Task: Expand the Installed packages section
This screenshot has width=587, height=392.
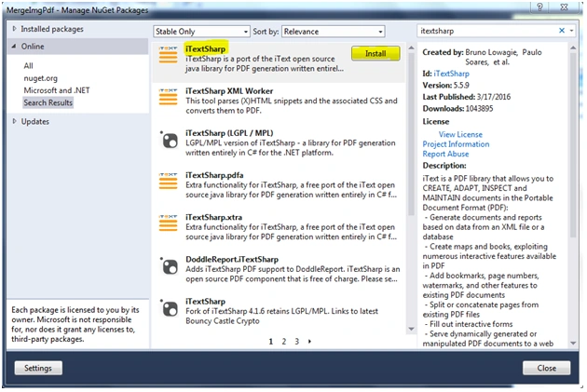Action: [14, 29]
